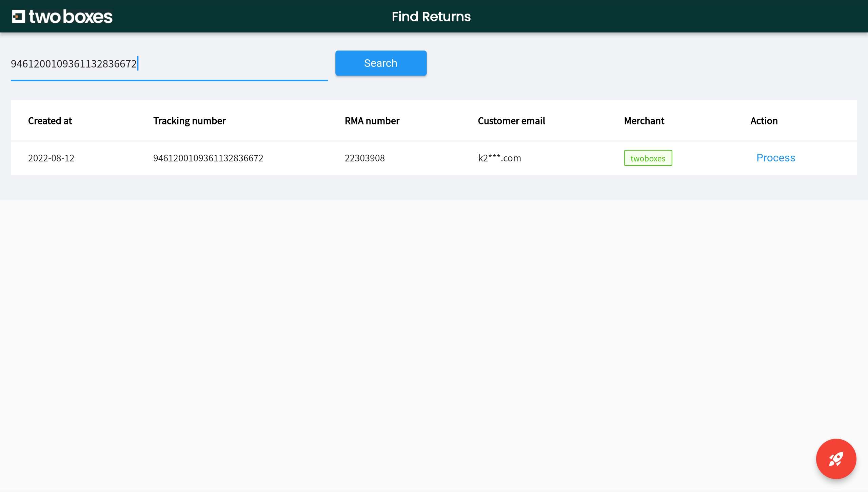Click the two boxes logo
The height and width of the screenshot is (492, 868).
(62, 17)
